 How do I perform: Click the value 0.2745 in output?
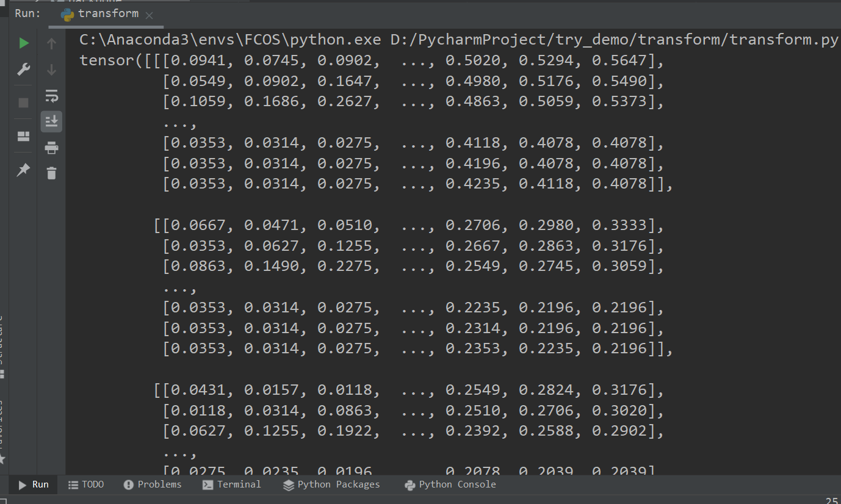546,267
